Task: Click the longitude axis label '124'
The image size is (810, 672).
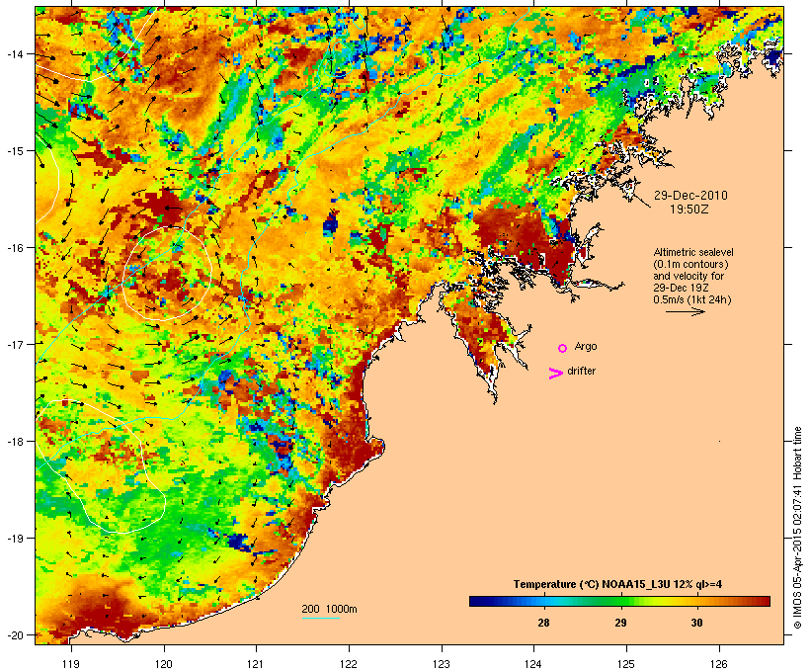Action: tap(533, 664)
